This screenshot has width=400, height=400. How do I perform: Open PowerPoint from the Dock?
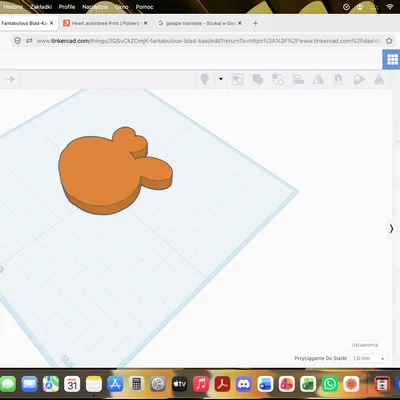tap(287, 384)
